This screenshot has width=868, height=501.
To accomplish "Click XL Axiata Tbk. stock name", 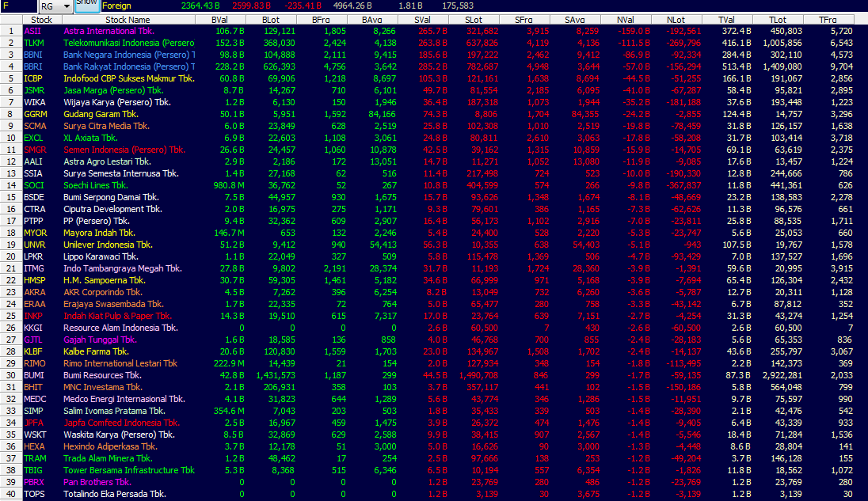I will (90, 138).
